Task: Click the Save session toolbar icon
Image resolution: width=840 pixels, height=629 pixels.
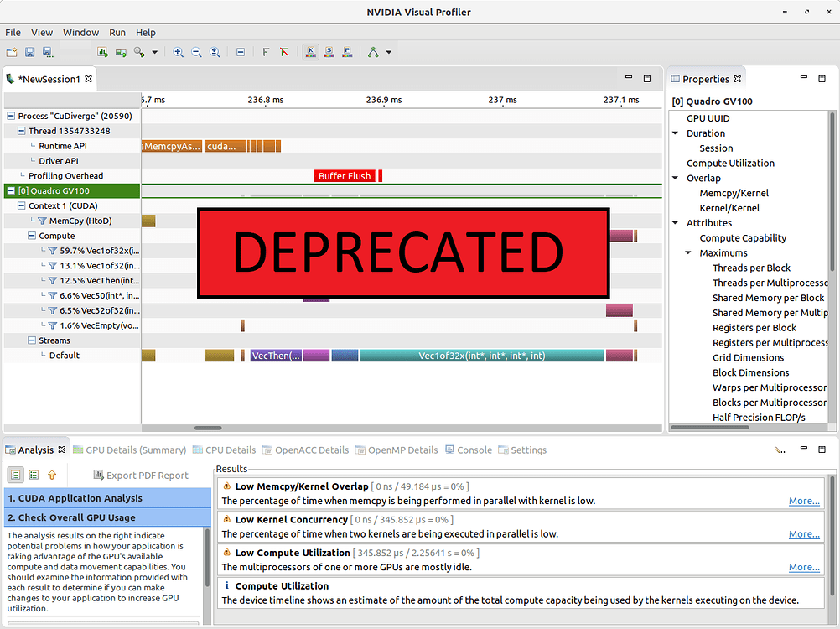Action: click(29, 52)
